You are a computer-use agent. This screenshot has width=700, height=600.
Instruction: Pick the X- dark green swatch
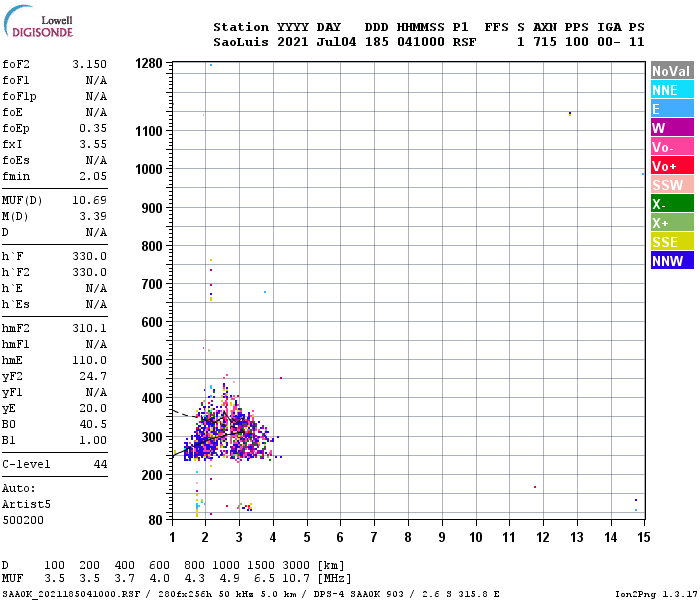click(x=672, y=204)
